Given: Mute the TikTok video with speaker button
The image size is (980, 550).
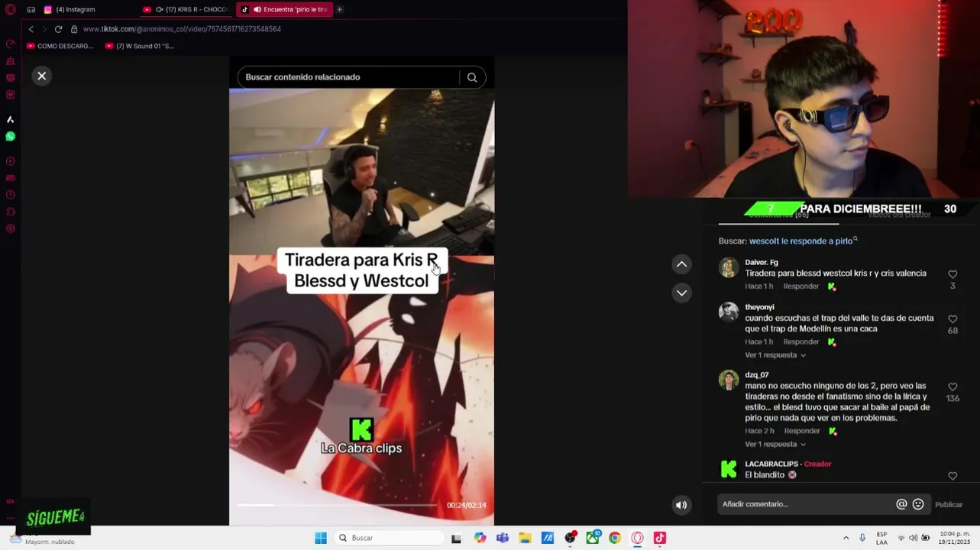Looking at the screenshot, I should coord(681,505).
